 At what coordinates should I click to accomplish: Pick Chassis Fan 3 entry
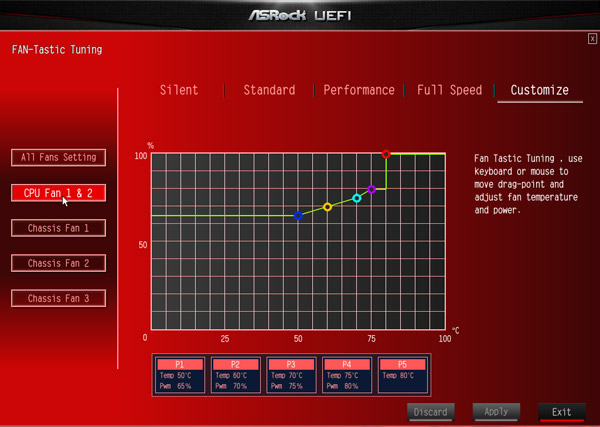tap(59, 298)
